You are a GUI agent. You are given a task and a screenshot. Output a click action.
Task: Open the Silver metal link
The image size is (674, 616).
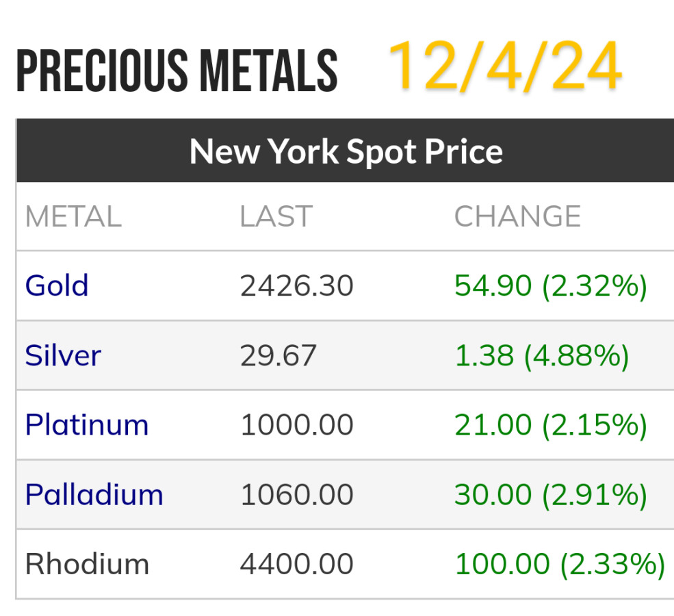point(63,355)
